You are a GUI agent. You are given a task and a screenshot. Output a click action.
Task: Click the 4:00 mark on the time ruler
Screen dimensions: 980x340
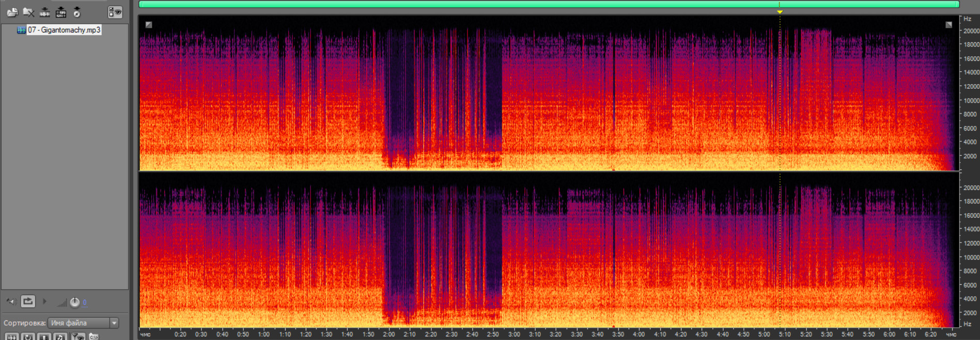639,334
